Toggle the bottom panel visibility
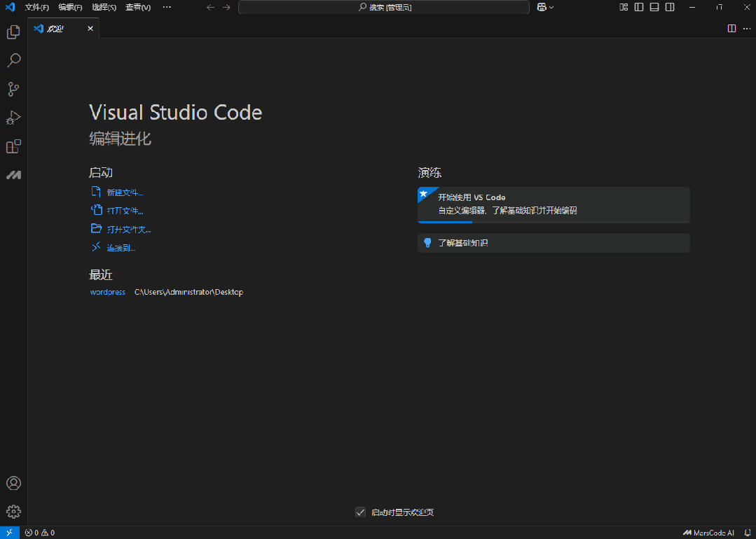The width and height of the screenshot is (756, 539). [654, 7]
